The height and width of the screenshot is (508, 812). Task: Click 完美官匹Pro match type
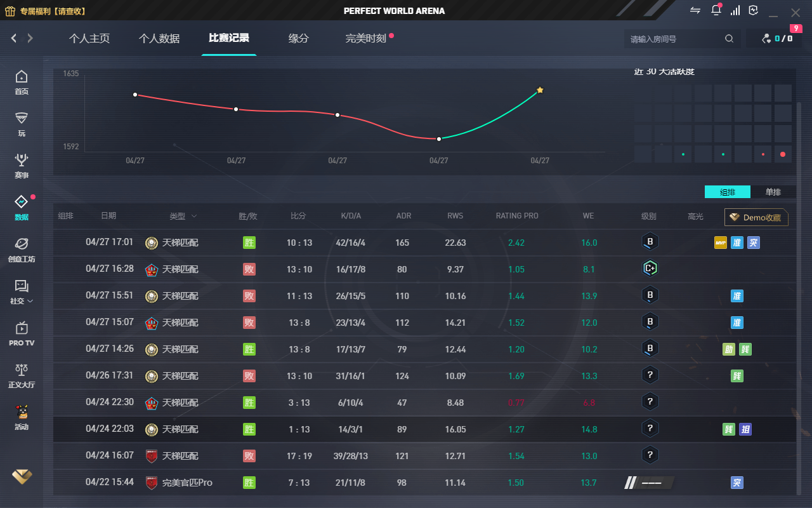click(187, 483)
